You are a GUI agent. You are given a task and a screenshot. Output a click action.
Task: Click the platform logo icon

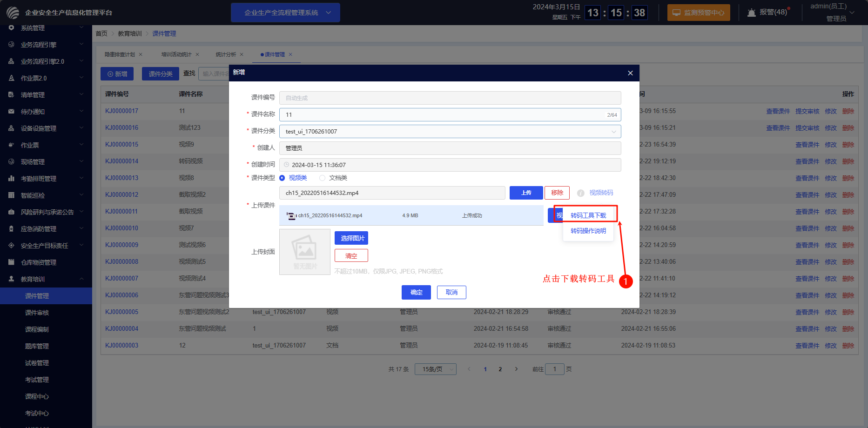tap(13, 13)
